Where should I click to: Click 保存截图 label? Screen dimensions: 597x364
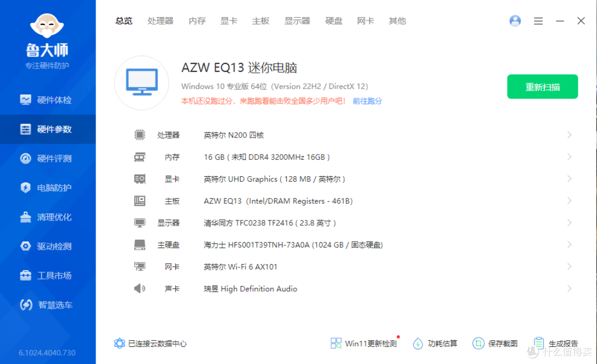click(502, 344)
